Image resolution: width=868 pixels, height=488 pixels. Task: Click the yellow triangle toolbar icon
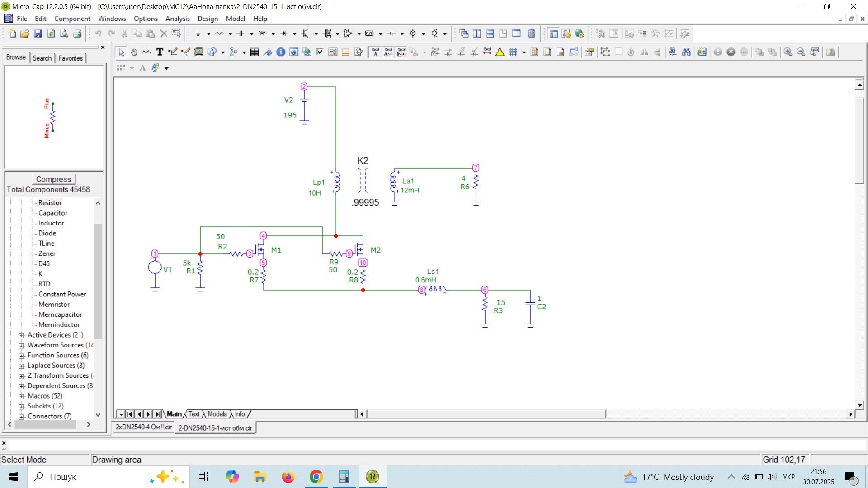pyautogui.click(x=500, y=52)
